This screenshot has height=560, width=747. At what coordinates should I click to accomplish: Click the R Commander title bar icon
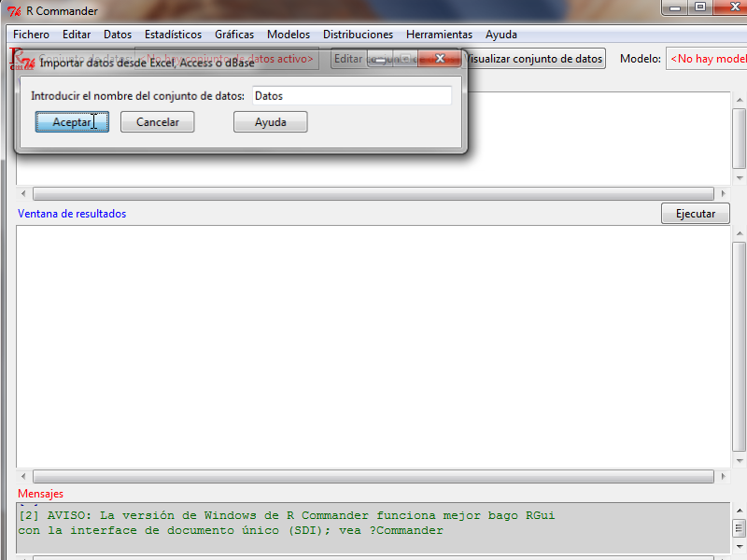click(14, 11)
